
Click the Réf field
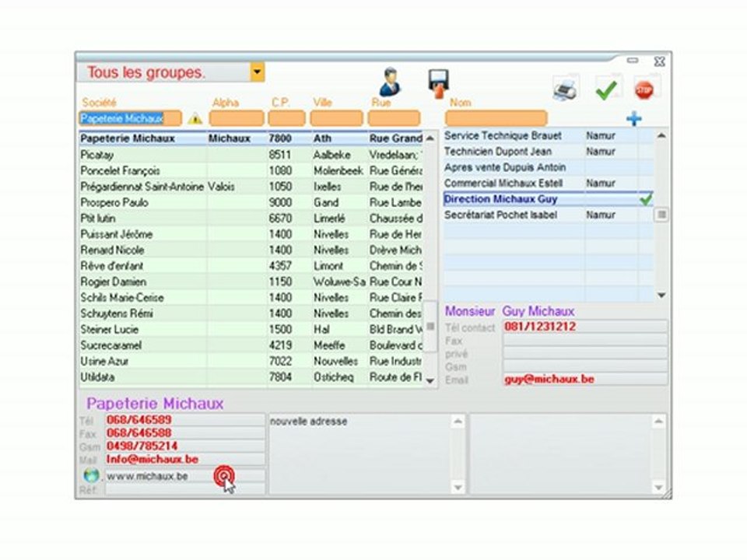(185, 489)
